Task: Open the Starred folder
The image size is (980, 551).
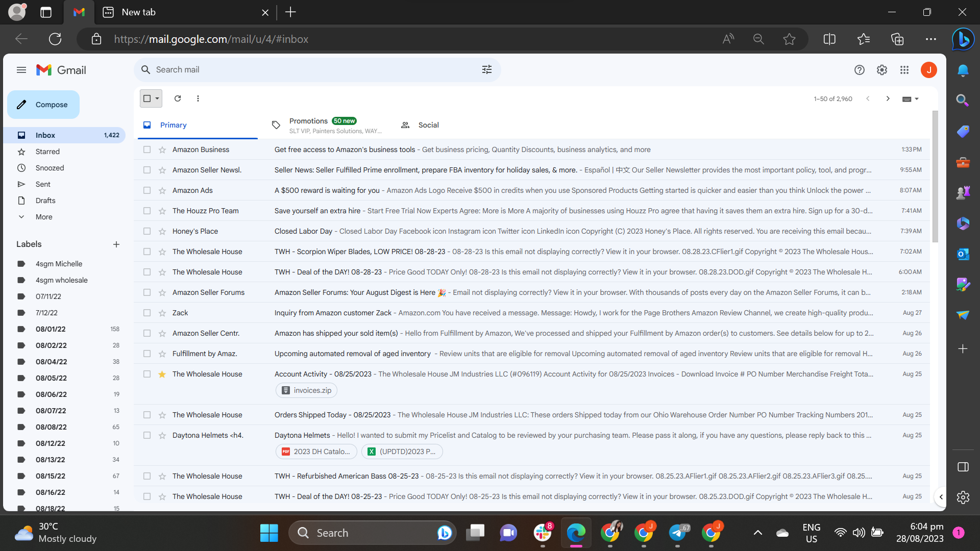Action: coord(64,152)
